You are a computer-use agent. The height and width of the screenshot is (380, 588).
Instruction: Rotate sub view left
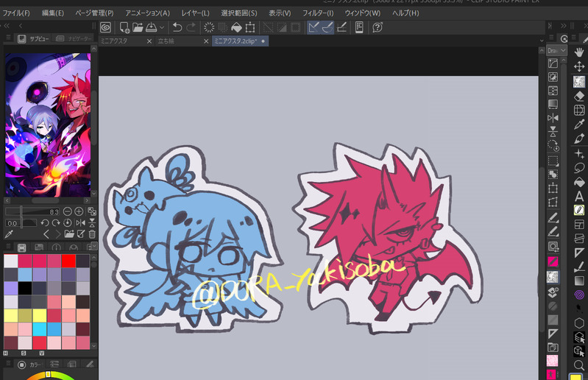coord(45,223)
